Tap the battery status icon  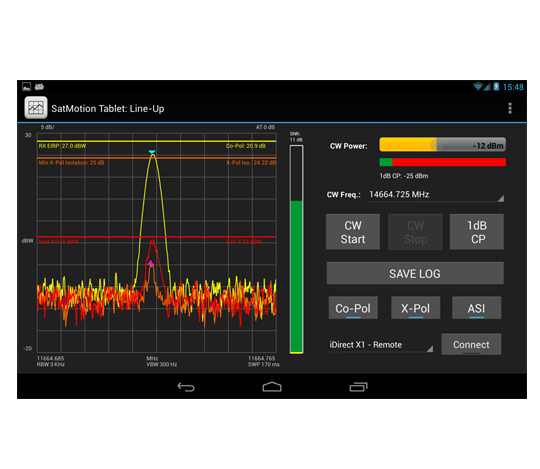click(496, 86)
